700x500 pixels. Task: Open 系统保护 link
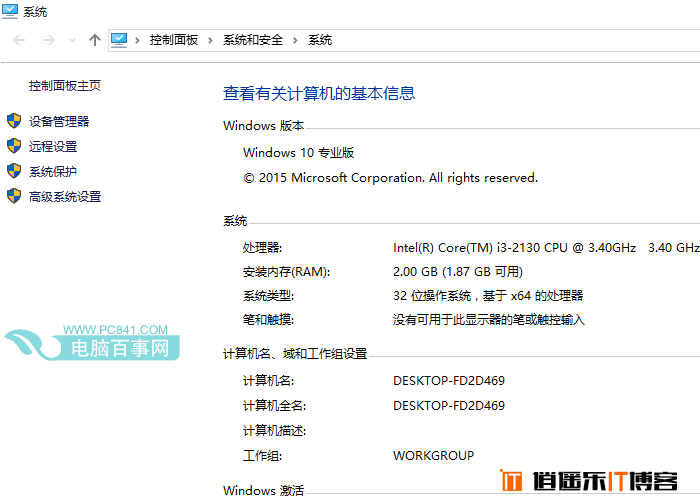[53, 171]
